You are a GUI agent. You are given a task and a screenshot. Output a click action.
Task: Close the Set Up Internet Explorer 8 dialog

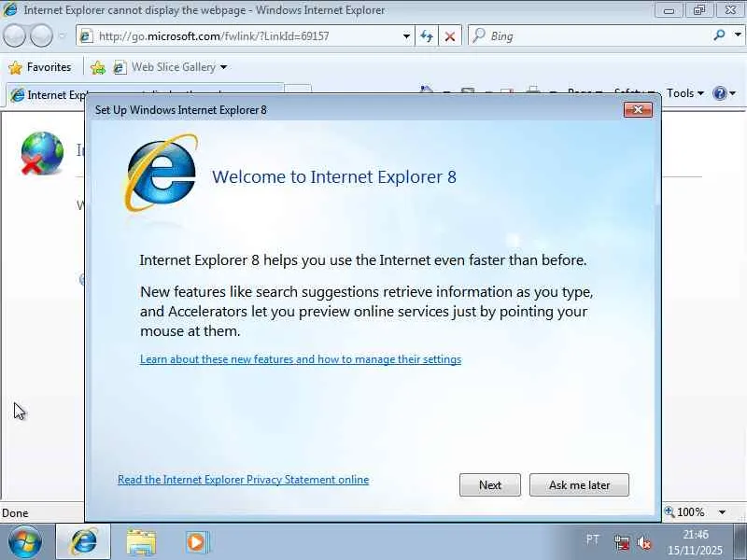[x=638, y=110]
